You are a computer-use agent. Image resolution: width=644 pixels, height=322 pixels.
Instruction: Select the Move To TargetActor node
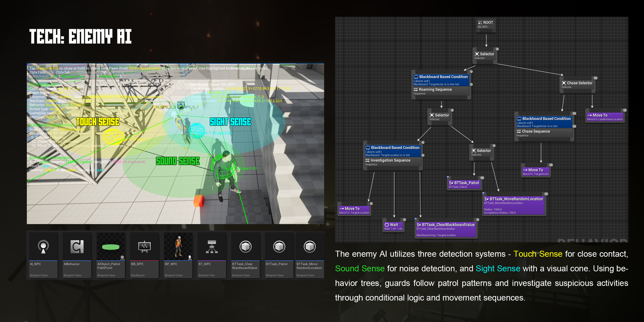[536, 172]
